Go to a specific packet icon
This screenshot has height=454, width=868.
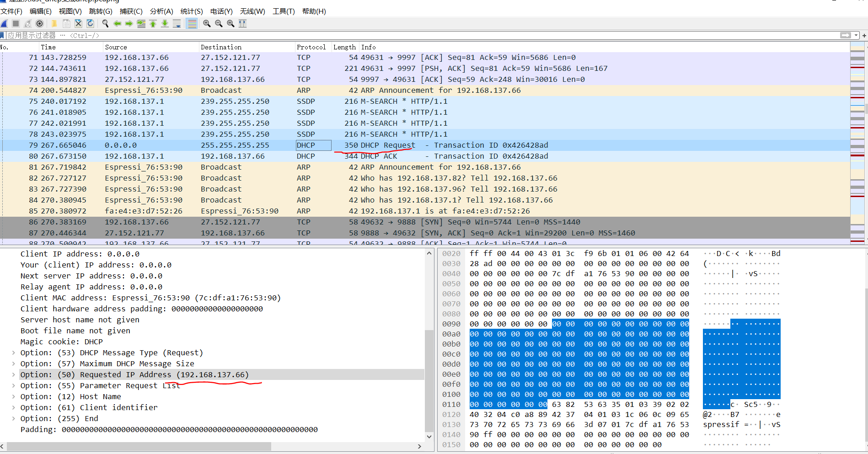coord(141,24)
